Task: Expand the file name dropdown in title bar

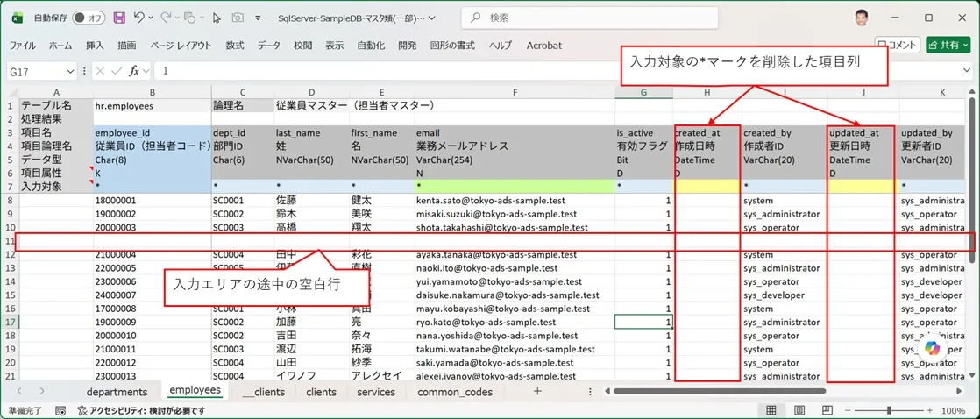Action: [433, 18]
